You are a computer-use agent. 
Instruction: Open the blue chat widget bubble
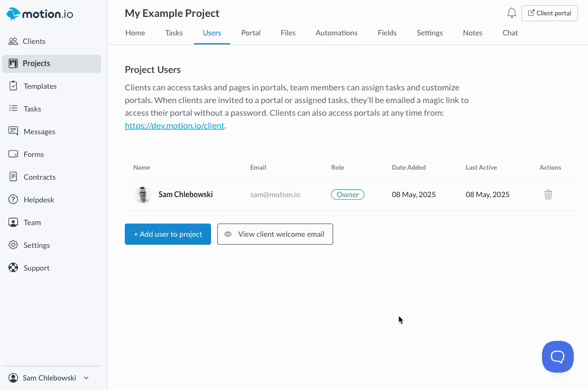(x=557, y=357)
